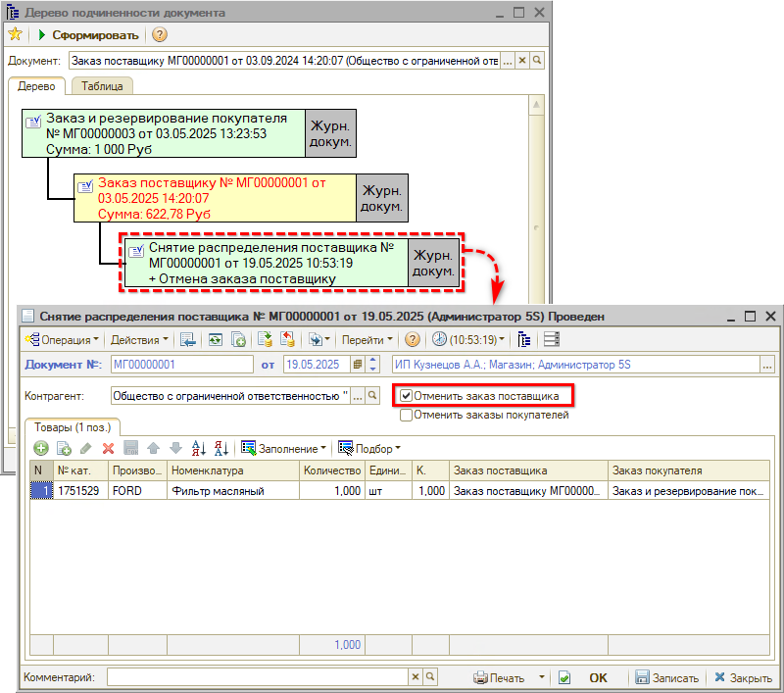Open the Товары (1 поз.) tab
This screenshot has height=693, width=784.
(x=74, y=427)
